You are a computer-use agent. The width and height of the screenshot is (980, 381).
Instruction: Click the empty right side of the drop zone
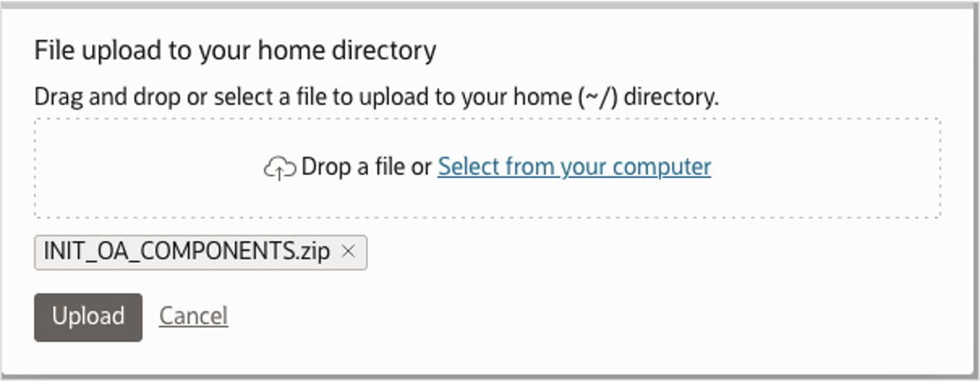(x=828, y=167)
